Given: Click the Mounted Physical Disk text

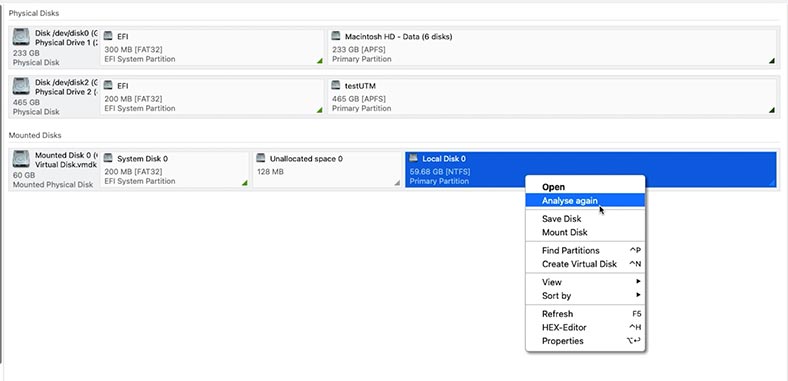Looking at the screenshot, I should pos(53,184).
